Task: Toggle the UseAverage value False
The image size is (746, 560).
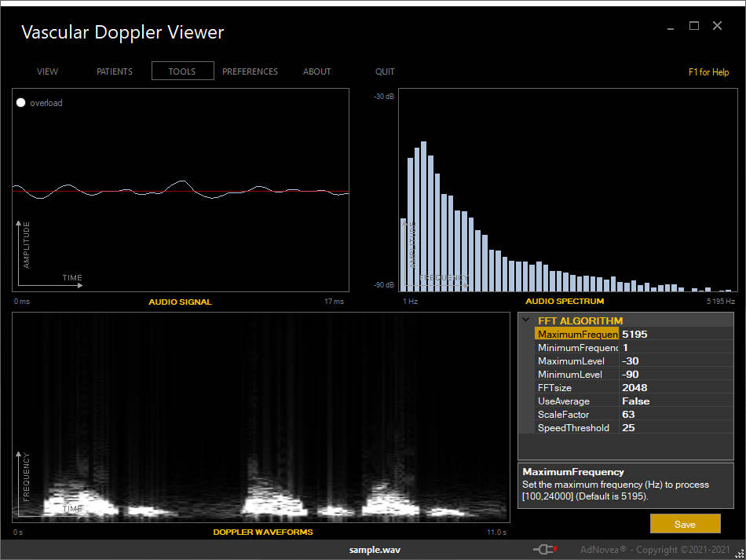Action: point(676,401)
